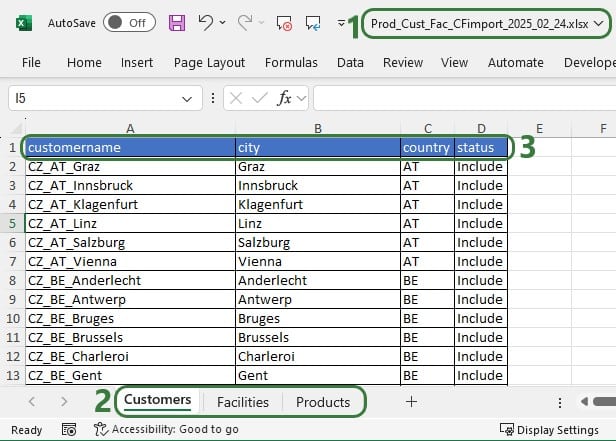Add a new sheet with plus icon

(411, 401)
